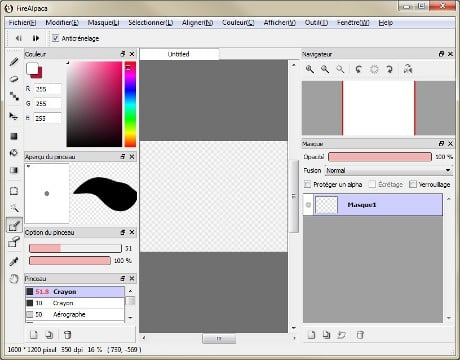
Task: Click the brush size slider showing 51
Action: [75, 248]
